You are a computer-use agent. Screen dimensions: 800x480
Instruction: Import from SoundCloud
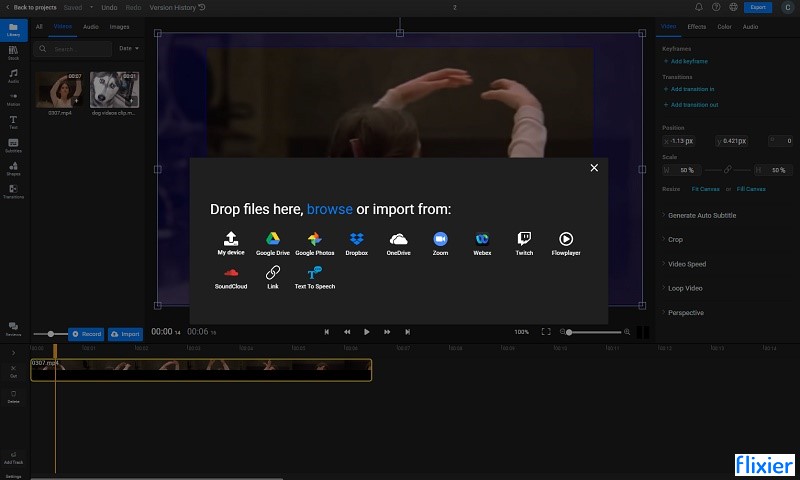click(231, 277)
